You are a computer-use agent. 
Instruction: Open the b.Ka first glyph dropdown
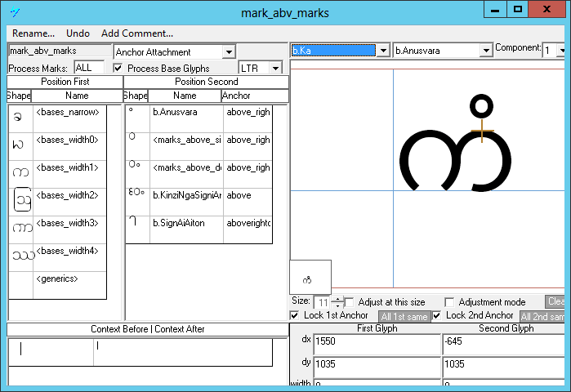383,51
